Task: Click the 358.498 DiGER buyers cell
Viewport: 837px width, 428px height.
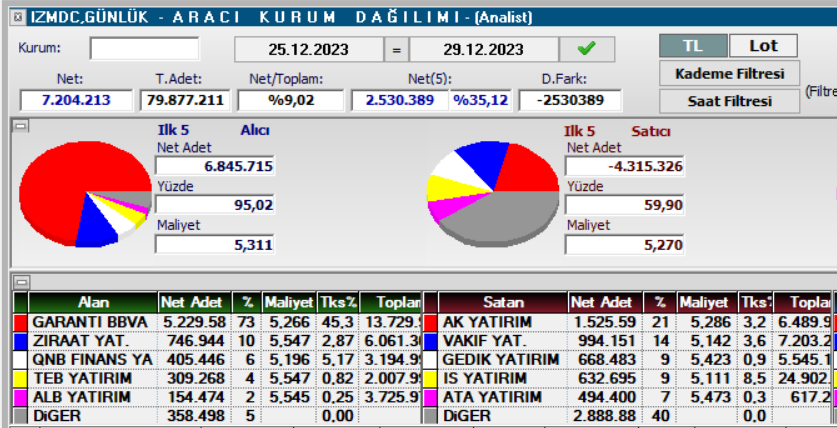Action: pyautogui.click(x=195, y=416)
